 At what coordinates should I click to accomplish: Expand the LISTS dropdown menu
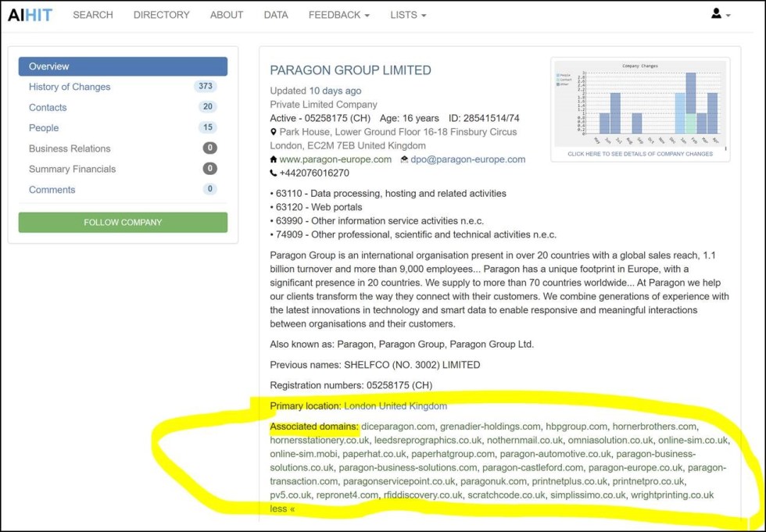(x=408, y=15)
